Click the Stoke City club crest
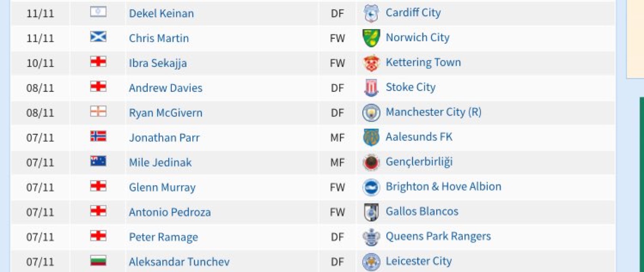This screenshot has width=644, height=272. (371, 88)
